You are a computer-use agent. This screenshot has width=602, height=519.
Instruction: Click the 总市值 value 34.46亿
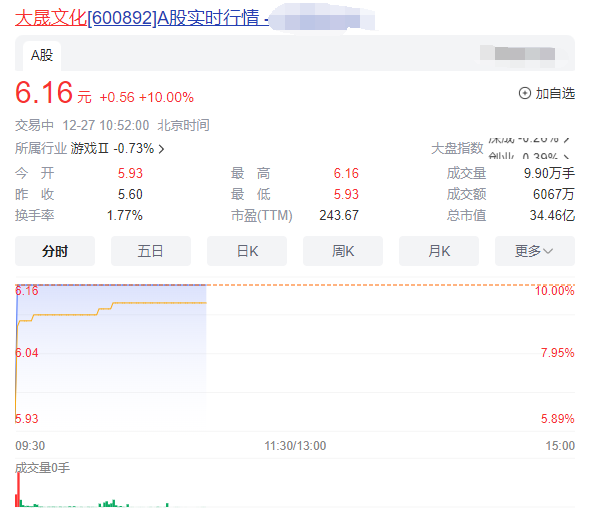pyautogui.click(x=552, y=215)
